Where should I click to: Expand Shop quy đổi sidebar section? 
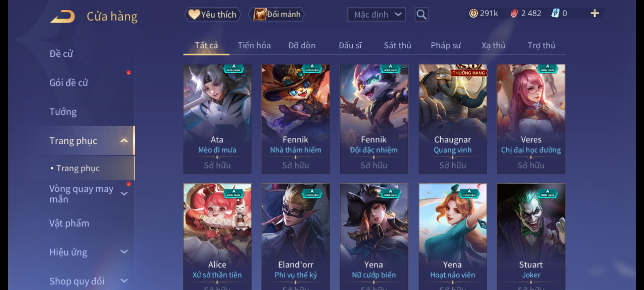(124, 281)
